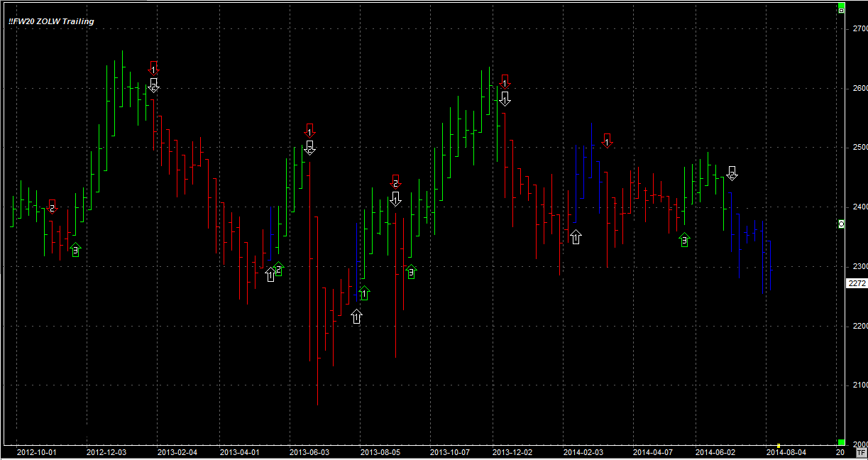Viewport: 868px width, 460px height.
Task: Select the current price label 2272
Action: tap(857, 283)
